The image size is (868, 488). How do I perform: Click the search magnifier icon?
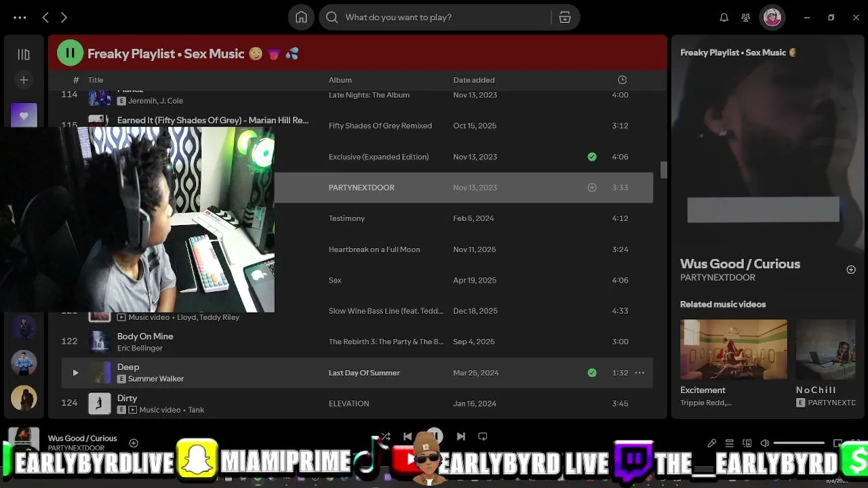332,18
